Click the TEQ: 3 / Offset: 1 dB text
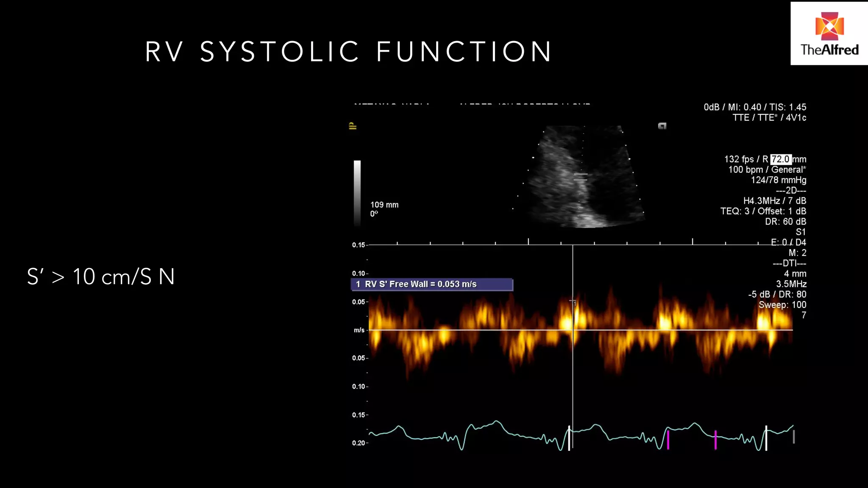The image size is (868, 488). click(763, 211)
